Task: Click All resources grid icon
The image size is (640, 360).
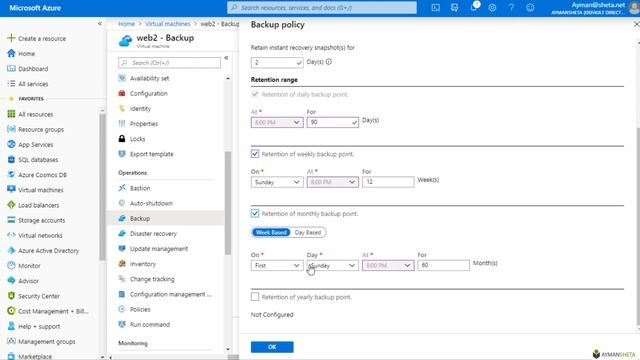Action: coord(11,114)
